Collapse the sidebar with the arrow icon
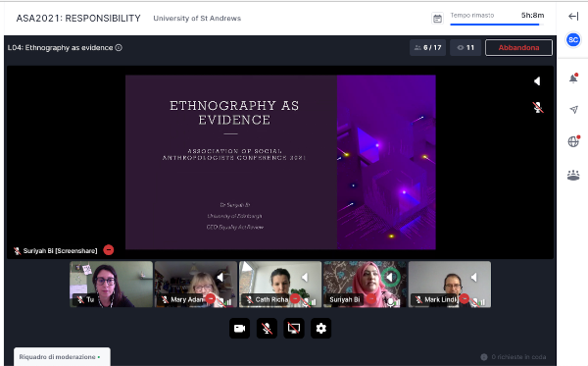The height and width of the screenshot is (366, 588). (x=573, y=16)
